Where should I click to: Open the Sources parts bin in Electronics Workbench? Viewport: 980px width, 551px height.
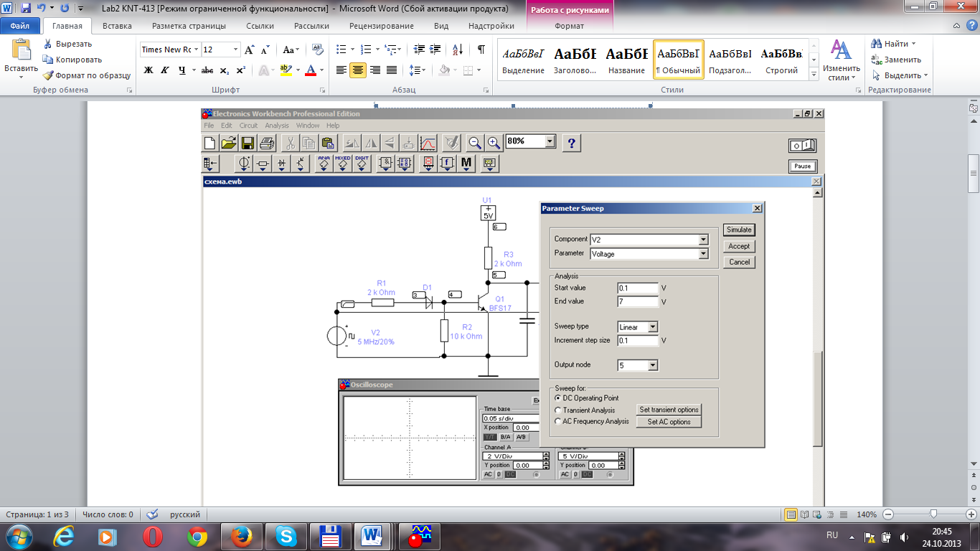click(244, 164)
